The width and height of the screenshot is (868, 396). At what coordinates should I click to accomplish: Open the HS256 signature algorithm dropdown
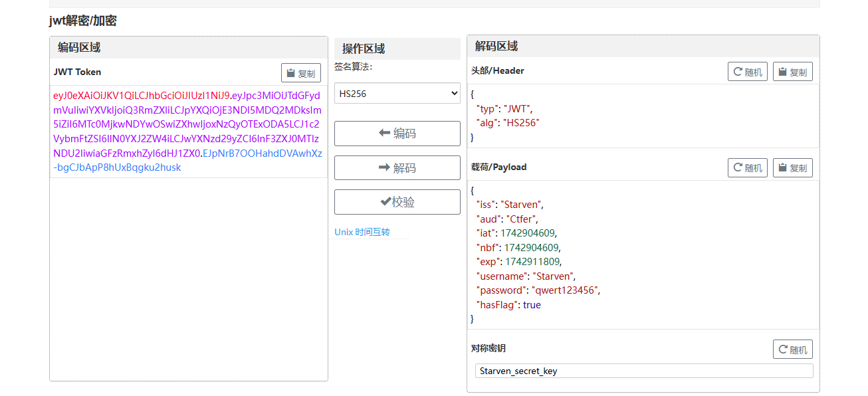pyautogui.click(x=397, y=94)
